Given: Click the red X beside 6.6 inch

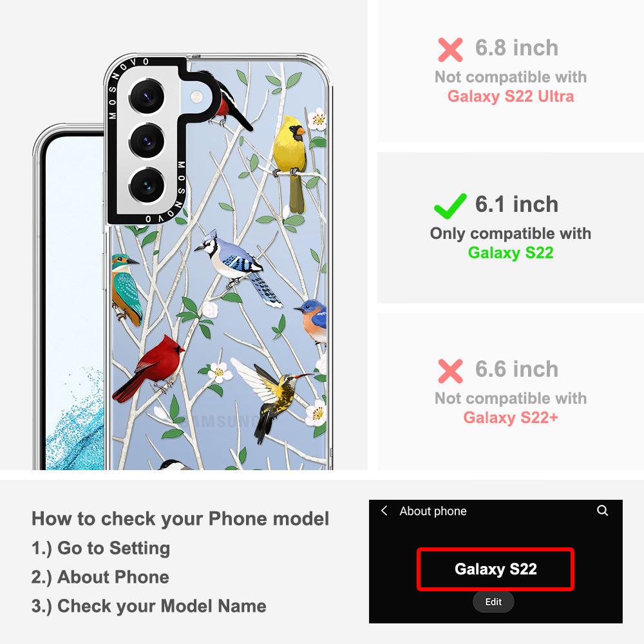Looking at the screenshot, I should tap(450, 371).
